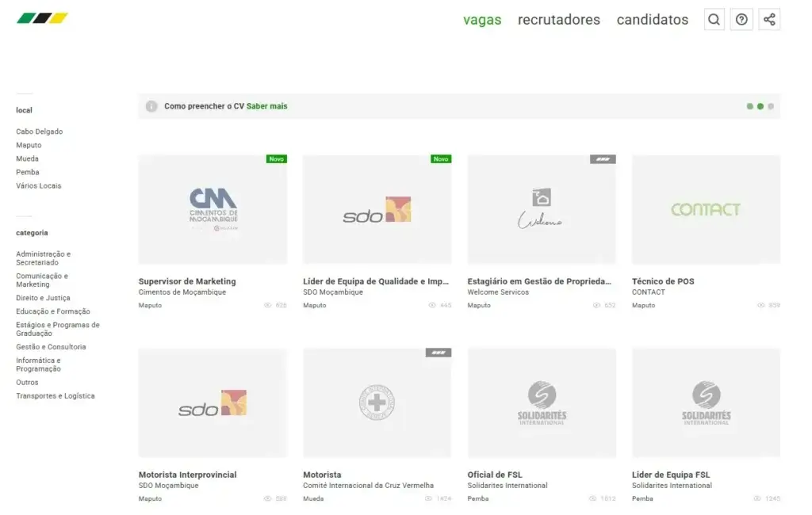The image size is (812, 515).
Task: Open the help question mark icon
Action: pos(741,20)
